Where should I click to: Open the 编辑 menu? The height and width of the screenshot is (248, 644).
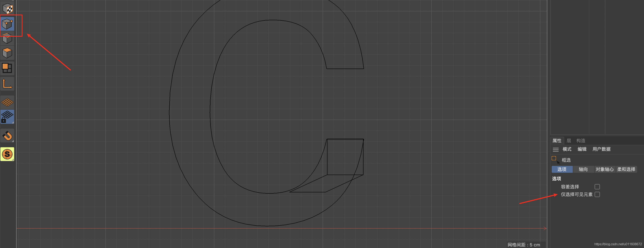(x=582, y=149)
